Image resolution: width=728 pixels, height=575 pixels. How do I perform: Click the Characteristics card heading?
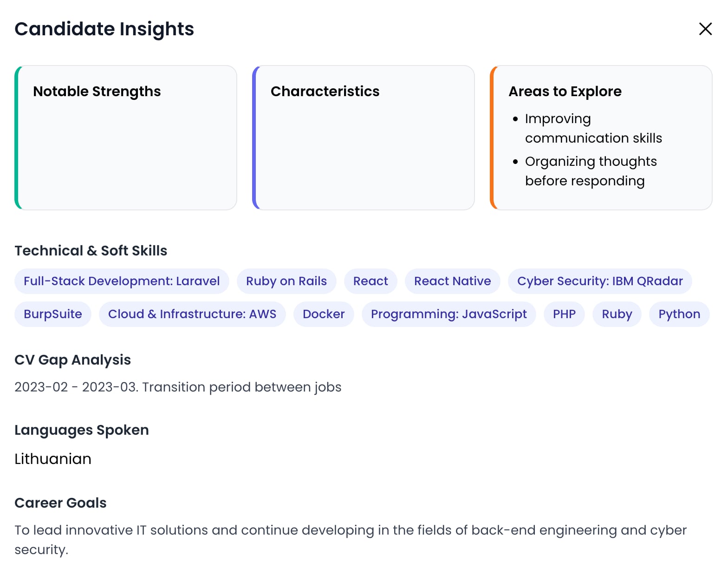[325, 91]
